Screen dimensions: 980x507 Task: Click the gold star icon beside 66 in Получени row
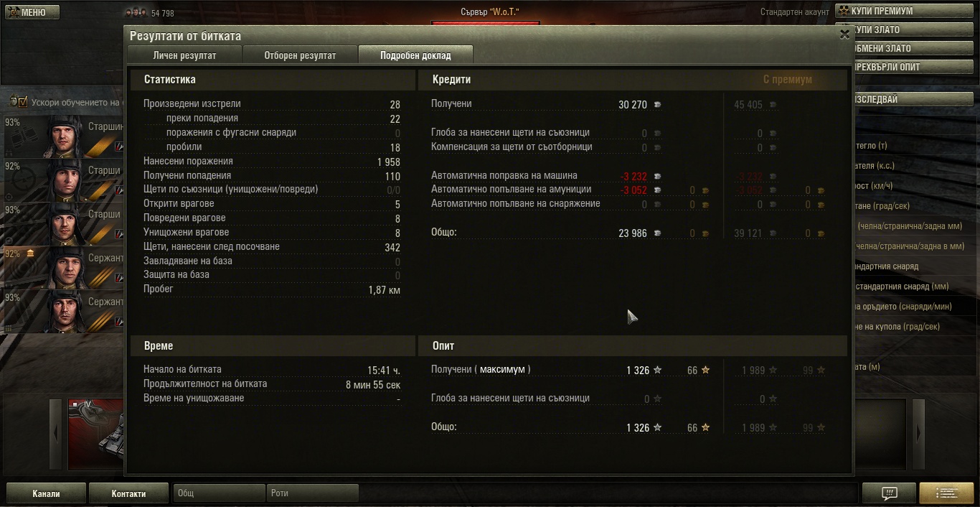pyautogui.click(x=705, y=371)
